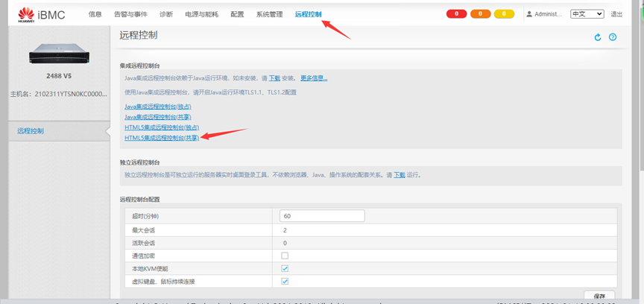Click the 独立远程控制台 下载 link
Viewport: 644px width, 304px height.
(400, 174)
